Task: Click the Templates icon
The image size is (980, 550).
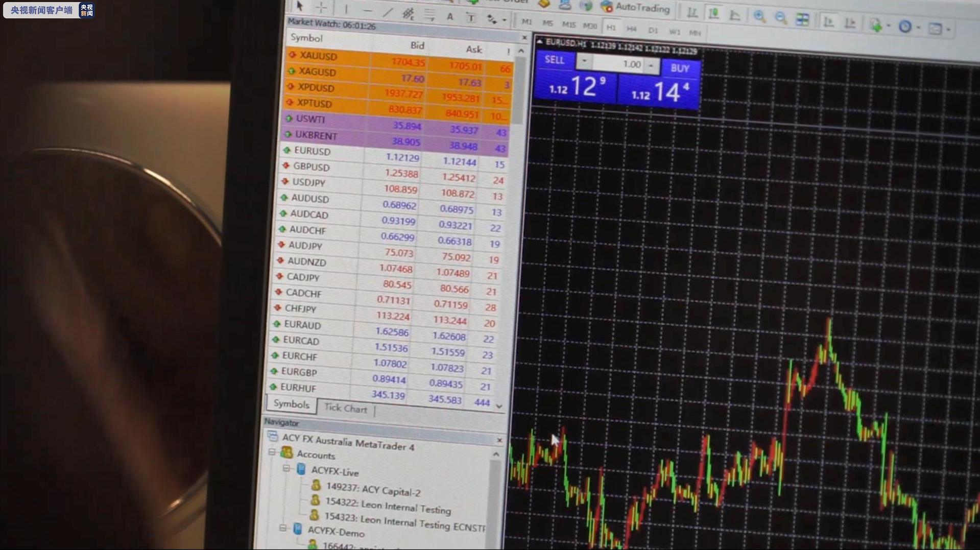Action: (x=935, y=29)
